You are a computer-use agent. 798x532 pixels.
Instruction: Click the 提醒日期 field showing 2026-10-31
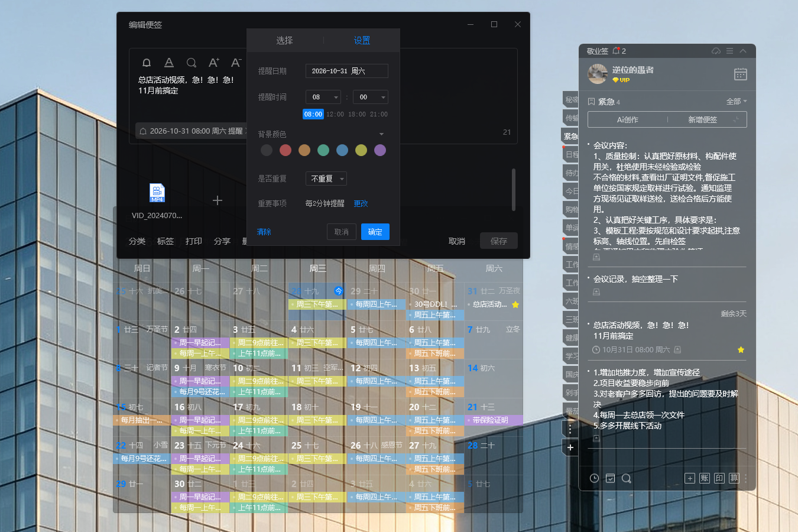point(347,71)
